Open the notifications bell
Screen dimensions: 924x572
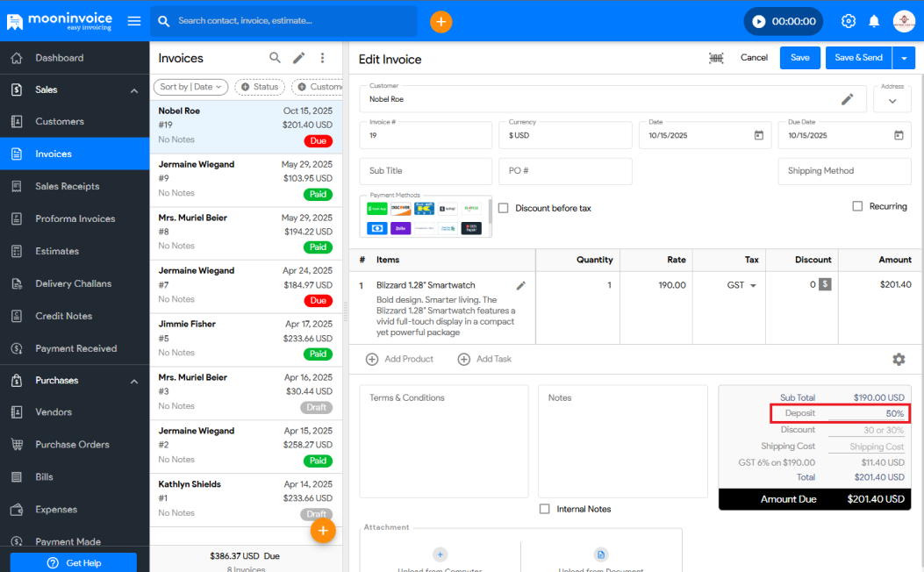[874, 21]
